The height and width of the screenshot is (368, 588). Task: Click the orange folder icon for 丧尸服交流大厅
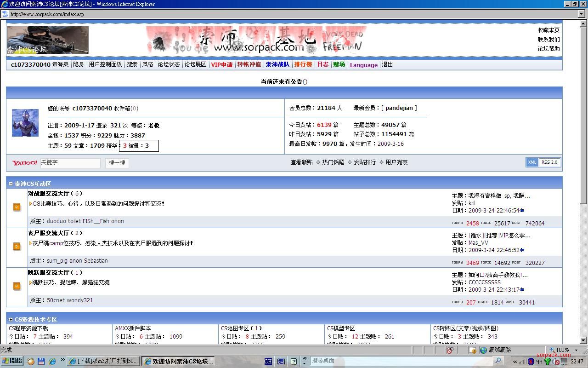coord(17,247)
